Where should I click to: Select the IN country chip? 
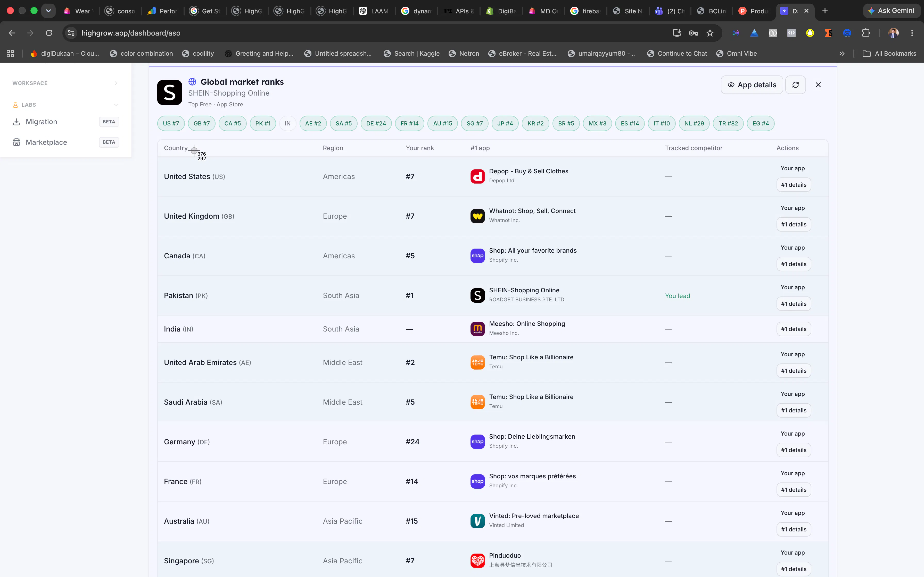tap(287, 123)
